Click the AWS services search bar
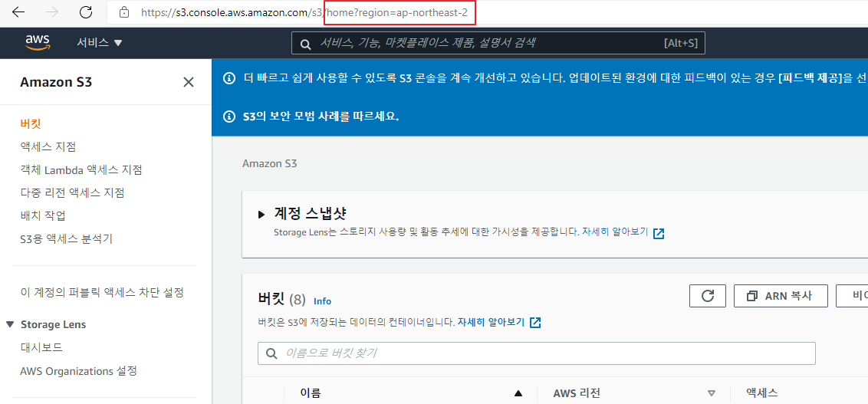This screenshot has height=404, width=868. click(498, 43)
